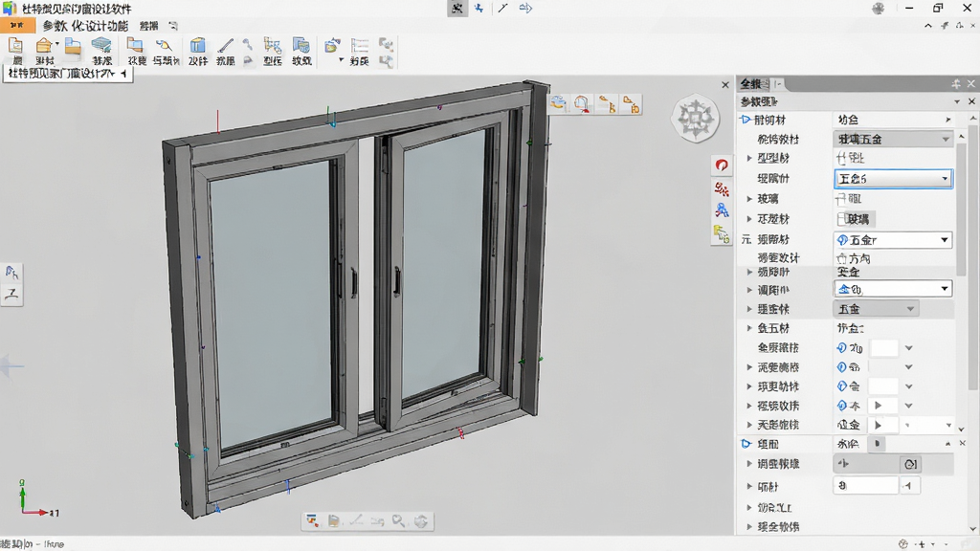Click the globe rotate icon in bottom toolbar
This screenshot has width=980, height=551.
[421, 520]
